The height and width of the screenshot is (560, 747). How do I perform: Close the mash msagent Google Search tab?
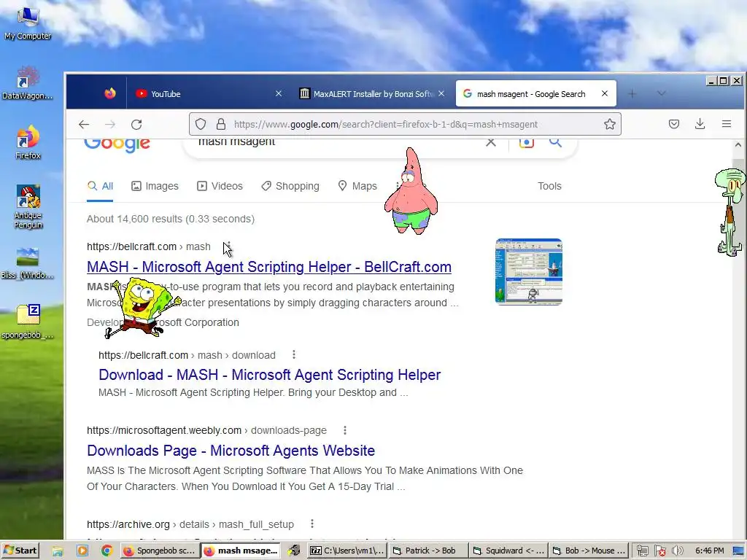[605, 94]
